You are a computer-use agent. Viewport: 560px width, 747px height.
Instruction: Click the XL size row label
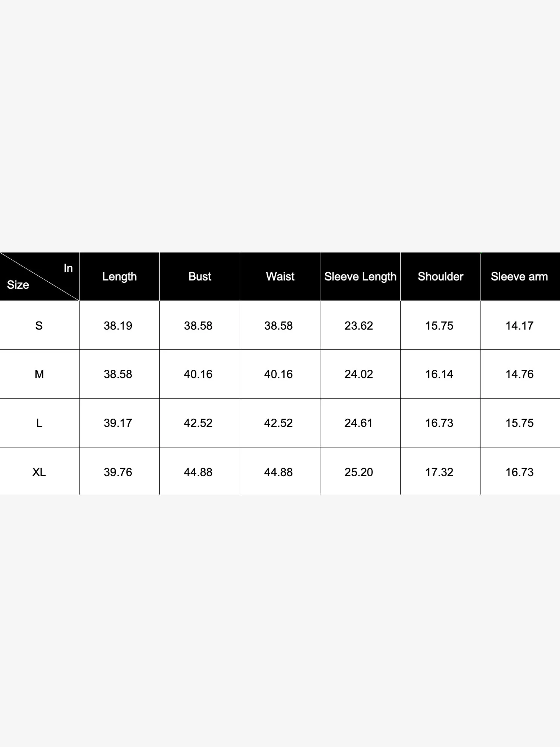[x=39, y=472]
